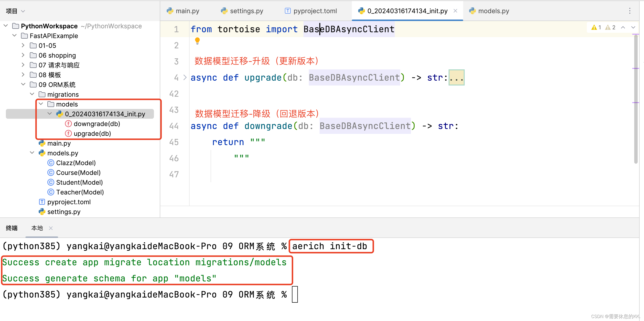
Task: Open pyproject.toml in the project tree
Action: pyautogui.click(x=69, y=202)
